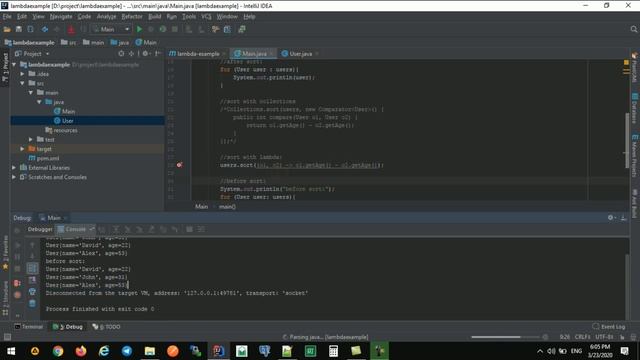
Task: Open the Project panel settings gear
Action: coord(146,53)
